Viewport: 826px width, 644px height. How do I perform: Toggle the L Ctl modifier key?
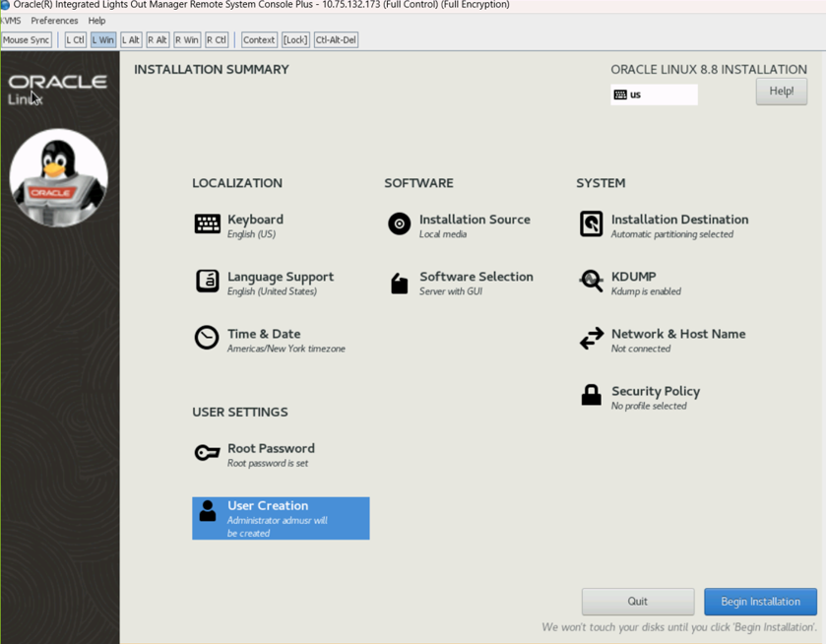(x=76, y=40)
